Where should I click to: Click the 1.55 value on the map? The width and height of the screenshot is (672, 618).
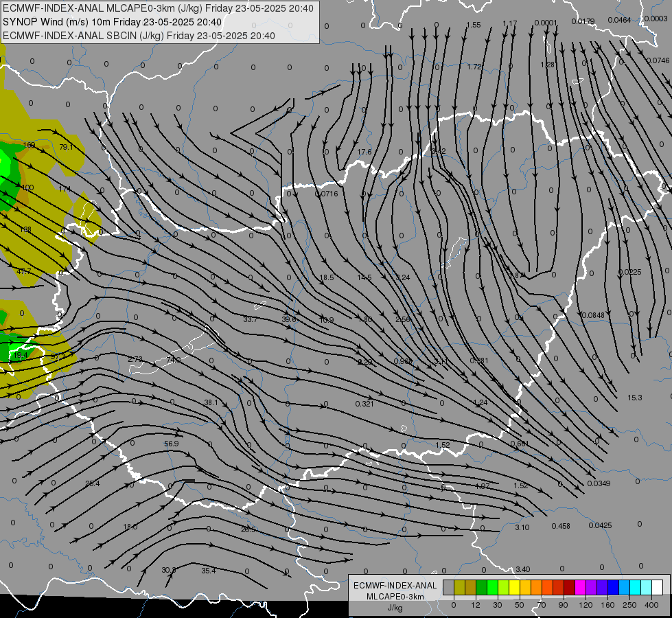474,25
